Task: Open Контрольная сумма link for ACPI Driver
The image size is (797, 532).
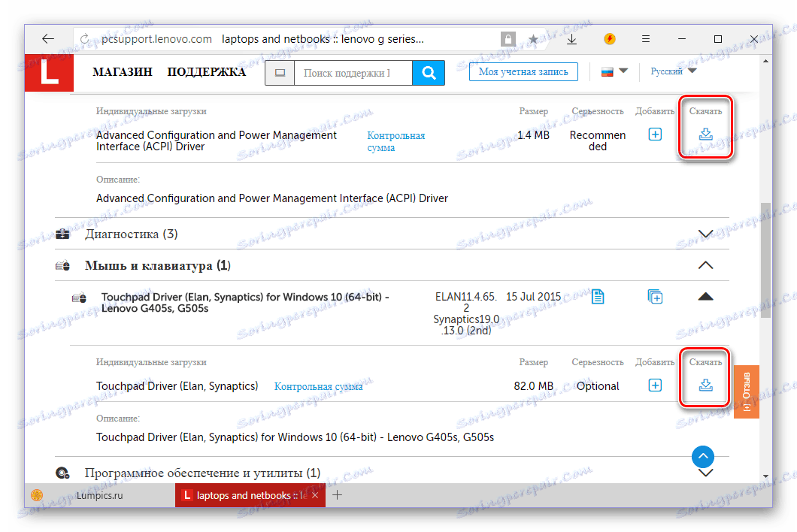Action: tap(396, 142)
